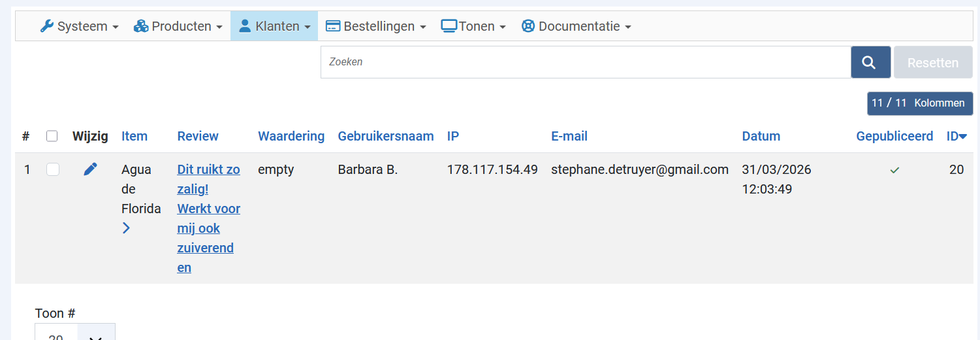Click the green published checkmark icon
This screenshot has width=980, height=340.
point(894,170)
